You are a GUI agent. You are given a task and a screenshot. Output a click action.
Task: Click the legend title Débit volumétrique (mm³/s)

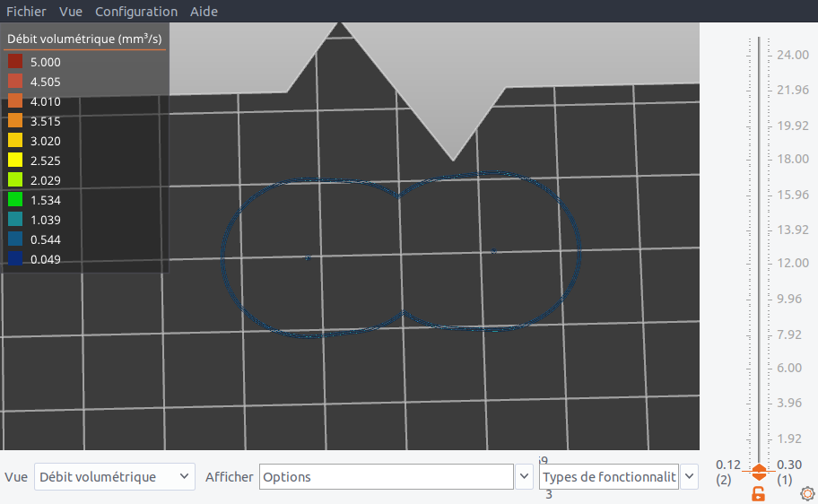pyautogui.click(x=84, y=39)
